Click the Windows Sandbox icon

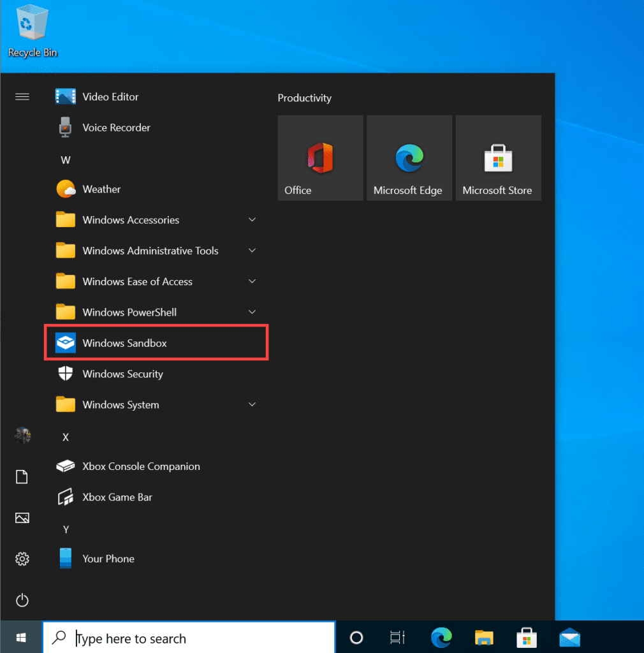click(66, 342)
